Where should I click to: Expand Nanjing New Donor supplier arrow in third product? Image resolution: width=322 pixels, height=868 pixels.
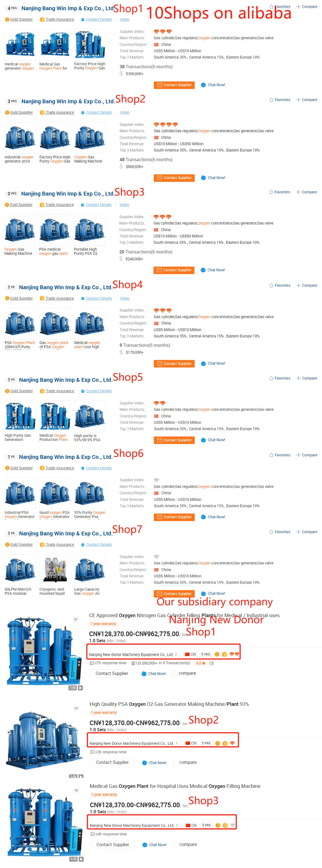tap(177, 825)
